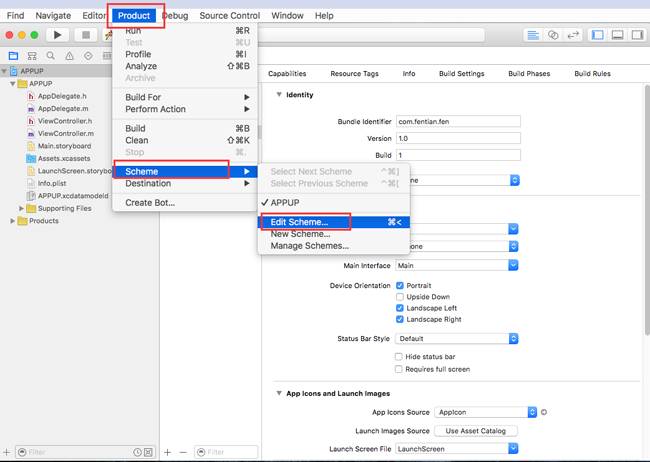650x462 pixels.
Task: Select AppDelegate.h file in navigator
Action: [62, 96]
